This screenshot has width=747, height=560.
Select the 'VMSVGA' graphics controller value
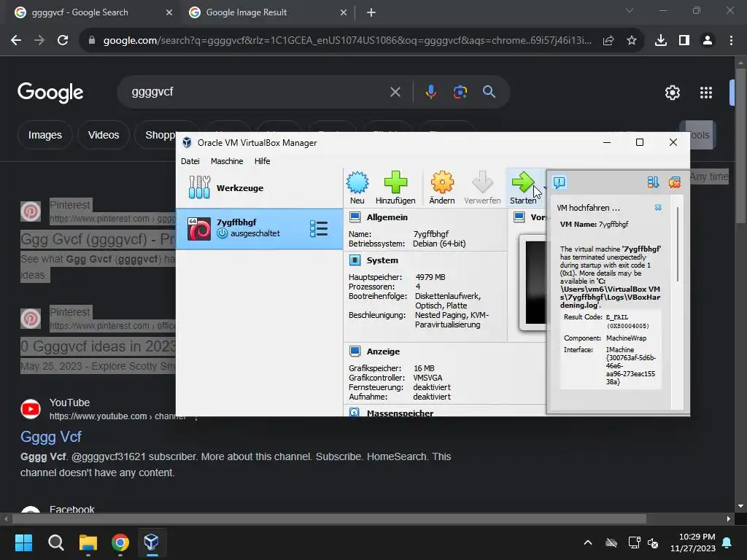[x=427, y=378]
